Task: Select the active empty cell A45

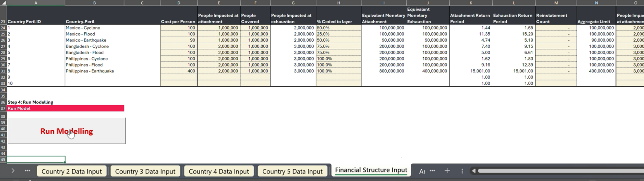Action: point(36,159)
